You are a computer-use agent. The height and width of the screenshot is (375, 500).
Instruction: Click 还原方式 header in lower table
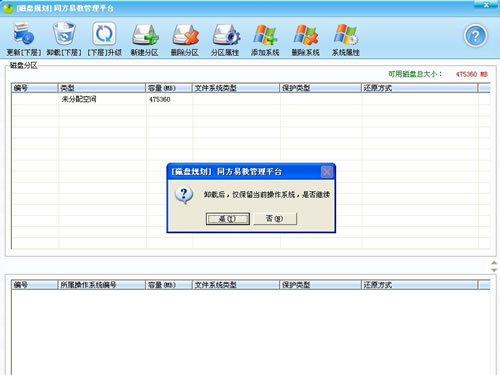(420, 285)
